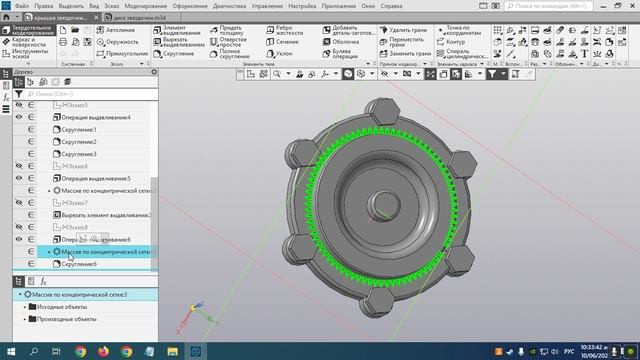Viewport: 640px width, 360px height.
Task: Toggle visibility eye for Операция выдавливания:5
Action: tap(19, 178)
